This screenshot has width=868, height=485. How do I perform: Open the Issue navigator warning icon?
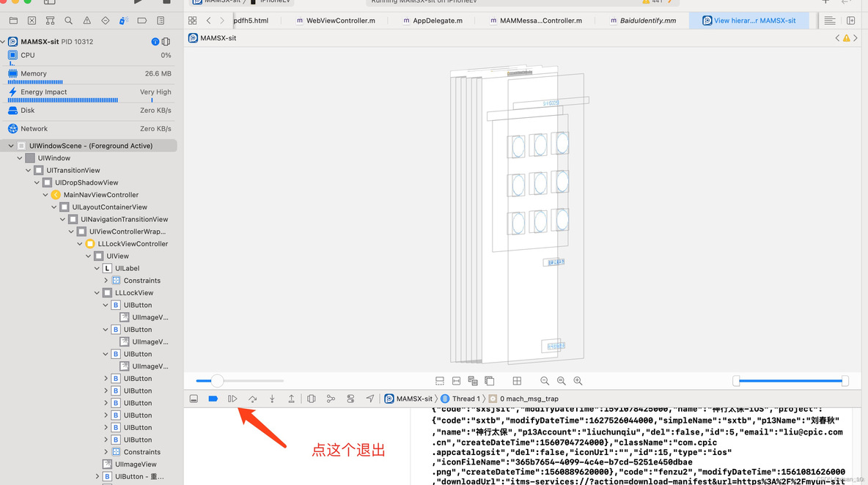click(87, 21)
